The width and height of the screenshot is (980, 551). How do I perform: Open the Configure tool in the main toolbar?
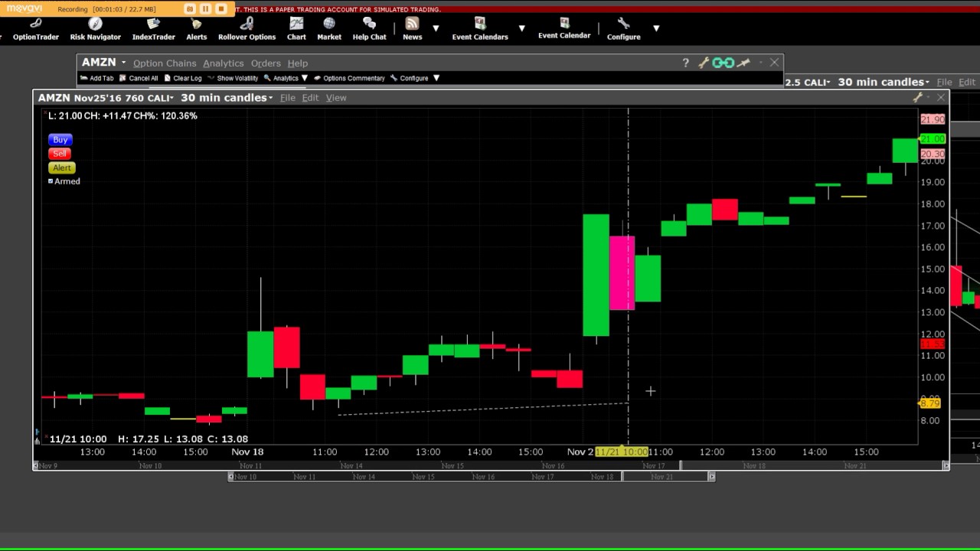click(623, 30)
